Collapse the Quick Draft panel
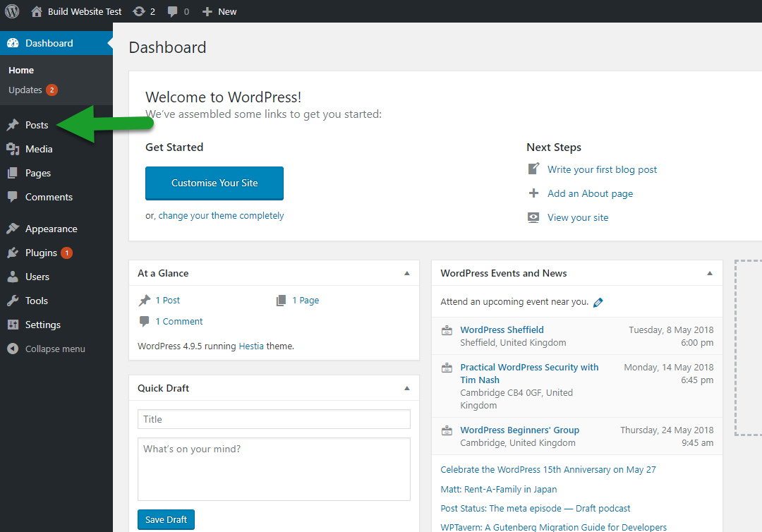Screen dimensions: 762x532 coord(407,388)
